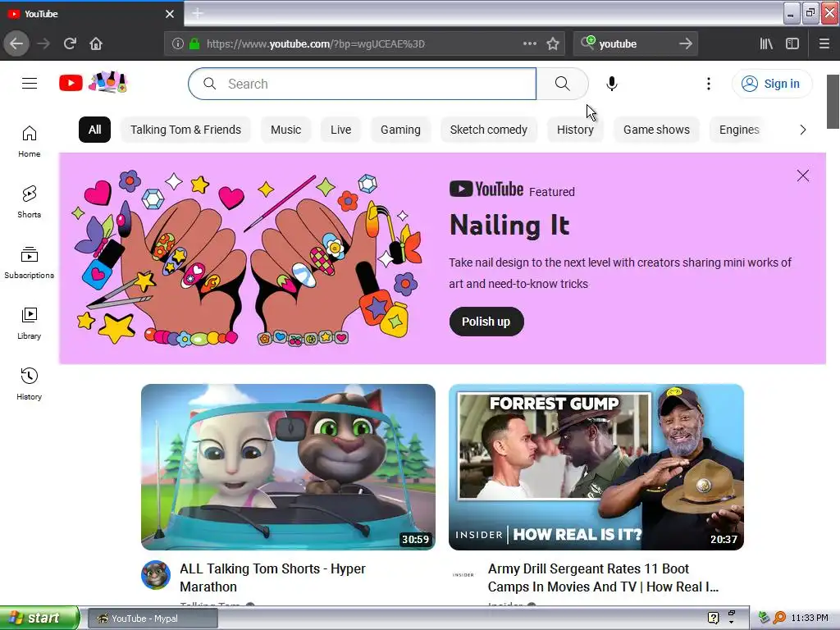Click the browser search go arrow
Screen dimensions: 840x630
tap(686, 43)
